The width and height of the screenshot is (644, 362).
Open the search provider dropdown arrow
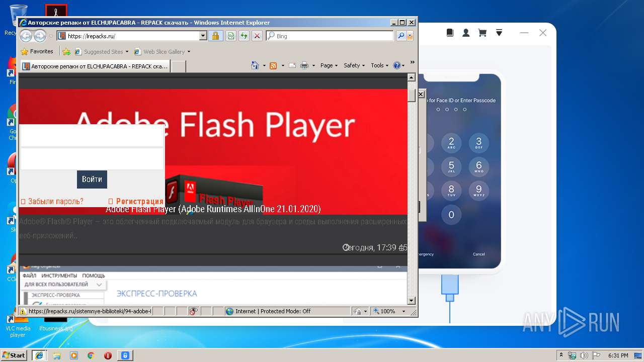(410, 36)
